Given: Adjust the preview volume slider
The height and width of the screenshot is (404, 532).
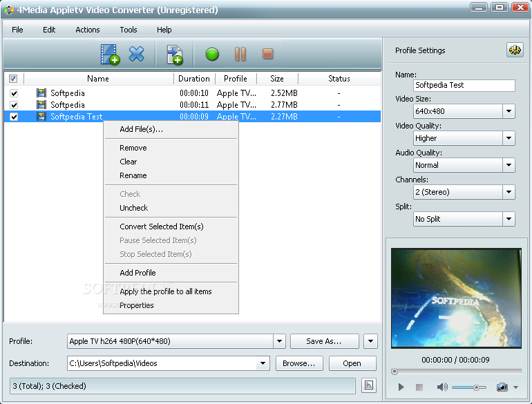Looking at the screenshot, I should click(476, 387).
